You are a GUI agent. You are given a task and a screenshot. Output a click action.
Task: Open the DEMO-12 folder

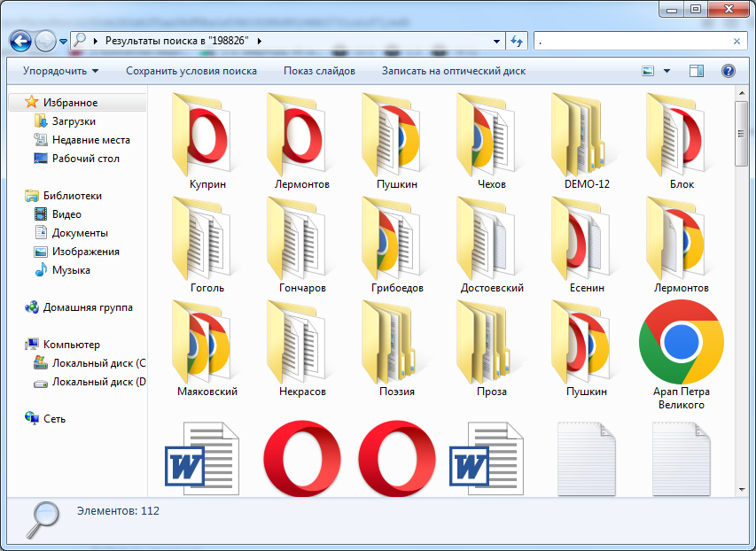[x=587, y=141]
